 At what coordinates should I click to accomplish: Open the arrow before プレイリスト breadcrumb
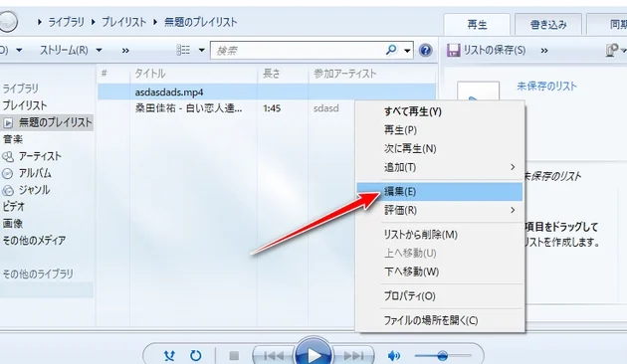(93, 22)
